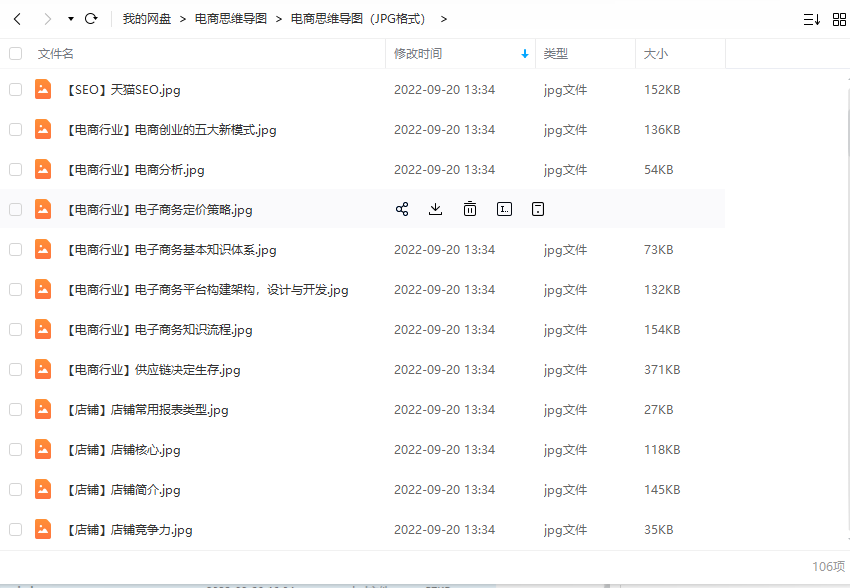Click the 371KB size cell
This screenshot has height=588, width=850.
click(662, 370)
